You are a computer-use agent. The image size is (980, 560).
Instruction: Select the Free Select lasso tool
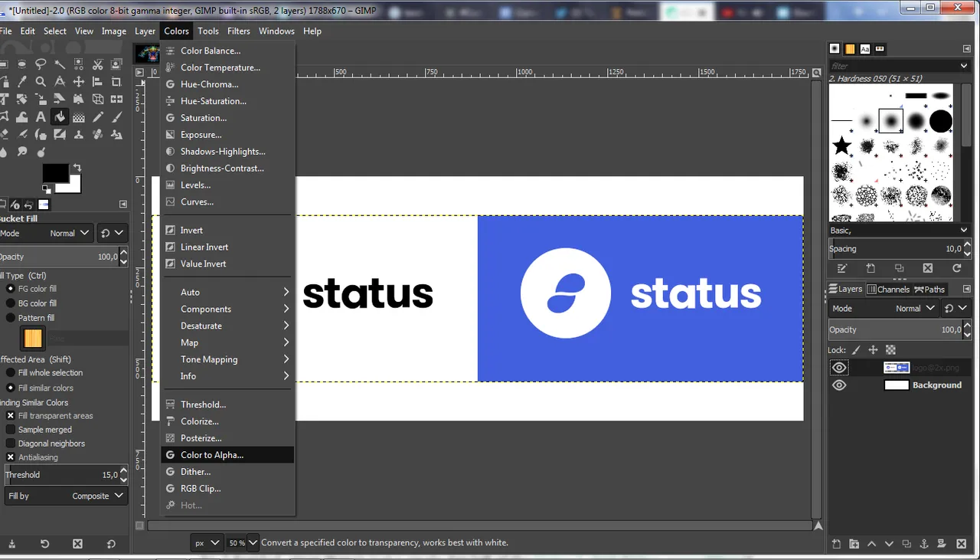(41, 64)
